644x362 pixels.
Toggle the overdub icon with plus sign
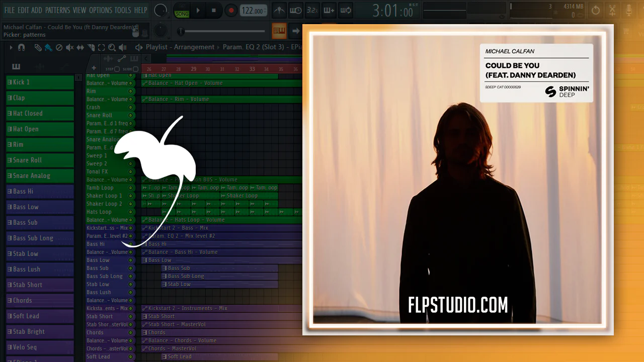tap(329, 11)
